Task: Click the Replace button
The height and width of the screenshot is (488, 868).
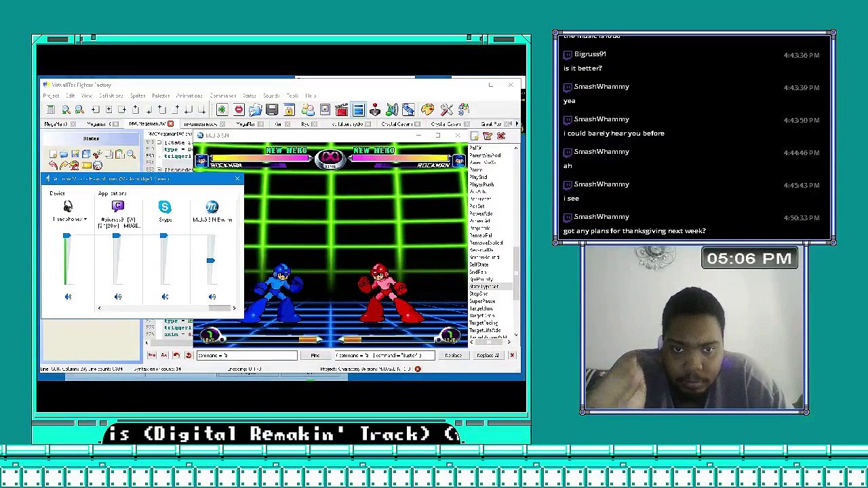Action: 453,356
